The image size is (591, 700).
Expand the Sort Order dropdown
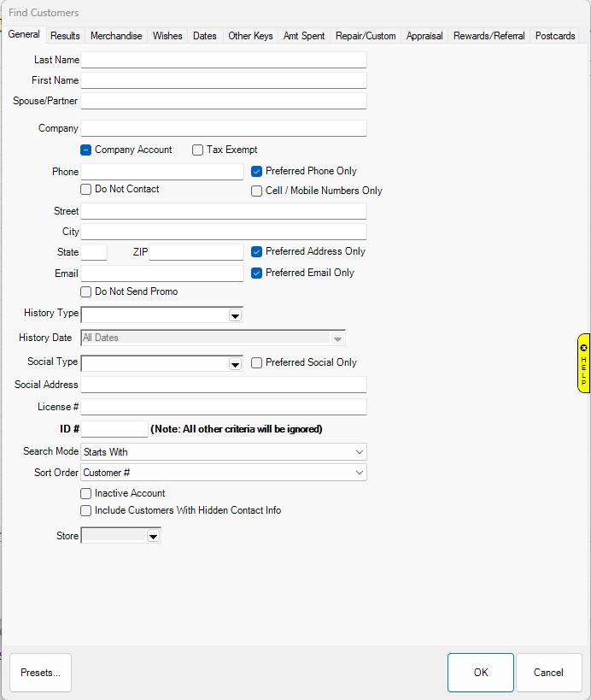click(x=358, y=473)
